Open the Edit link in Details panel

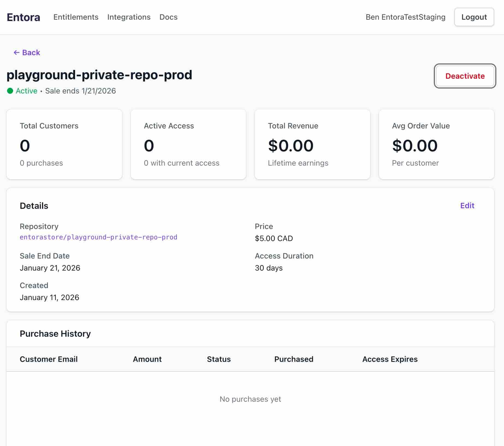pos(467,206)
